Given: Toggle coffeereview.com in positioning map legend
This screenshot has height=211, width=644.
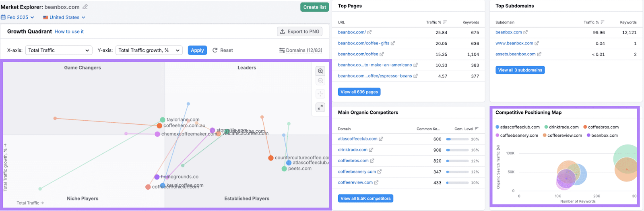Looking at the screenshot, I should 562,136.
